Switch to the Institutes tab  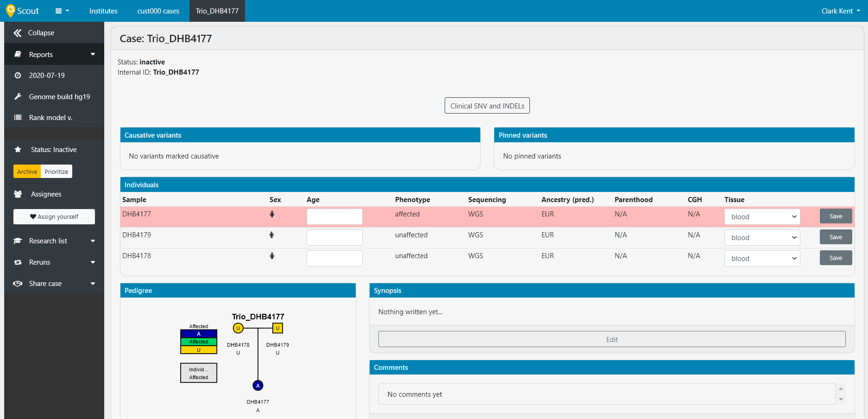[x=103, y=11]
